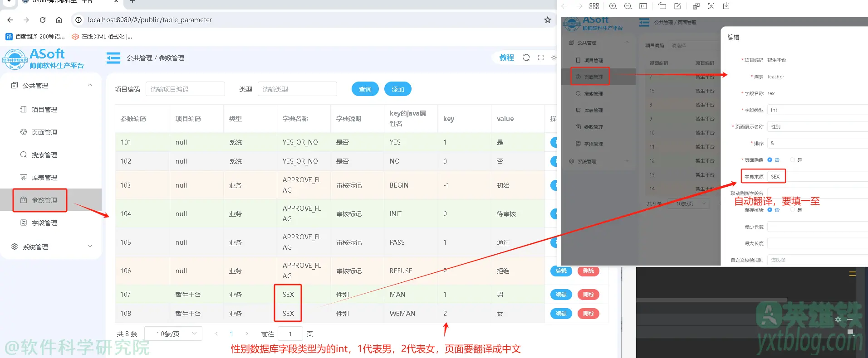This screenshot has height=358, width=868.
Task: Click gear icon in dark panel
Action: [x=838, y=319]
